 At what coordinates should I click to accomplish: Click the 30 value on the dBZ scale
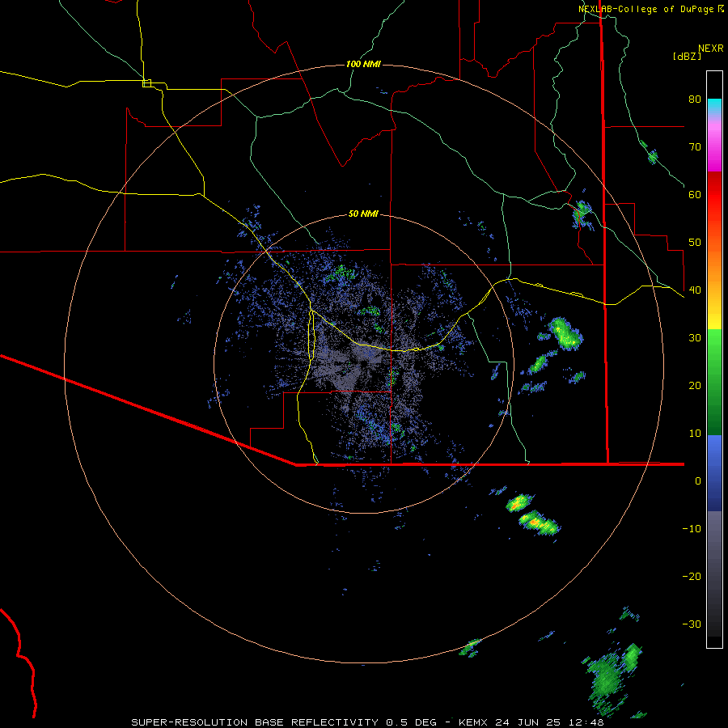point(695,338)
